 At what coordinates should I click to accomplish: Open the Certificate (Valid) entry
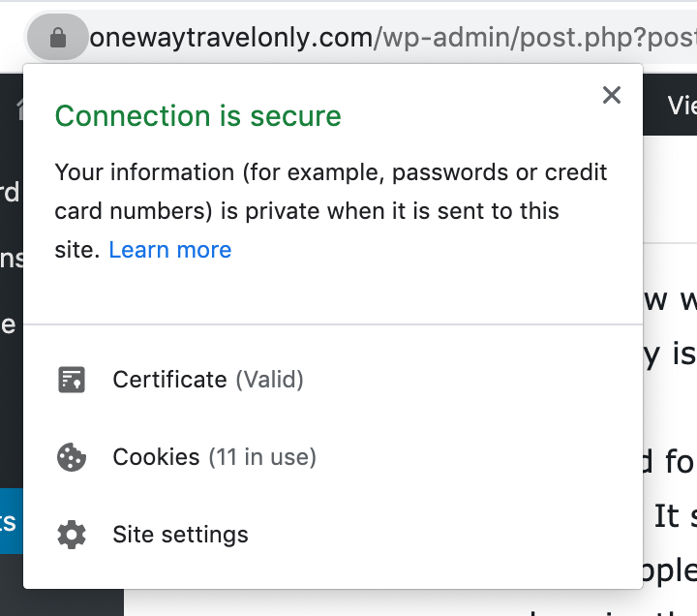tap(207, 380)
